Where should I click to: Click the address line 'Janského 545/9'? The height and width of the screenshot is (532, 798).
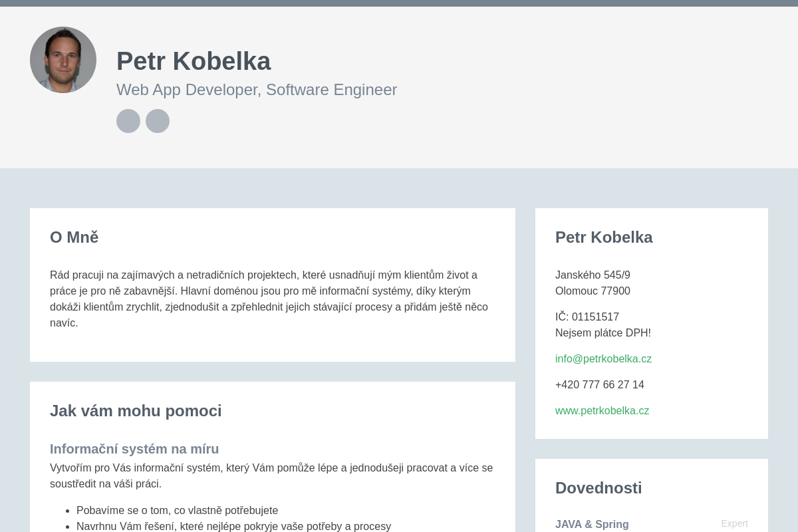point(593,275)
